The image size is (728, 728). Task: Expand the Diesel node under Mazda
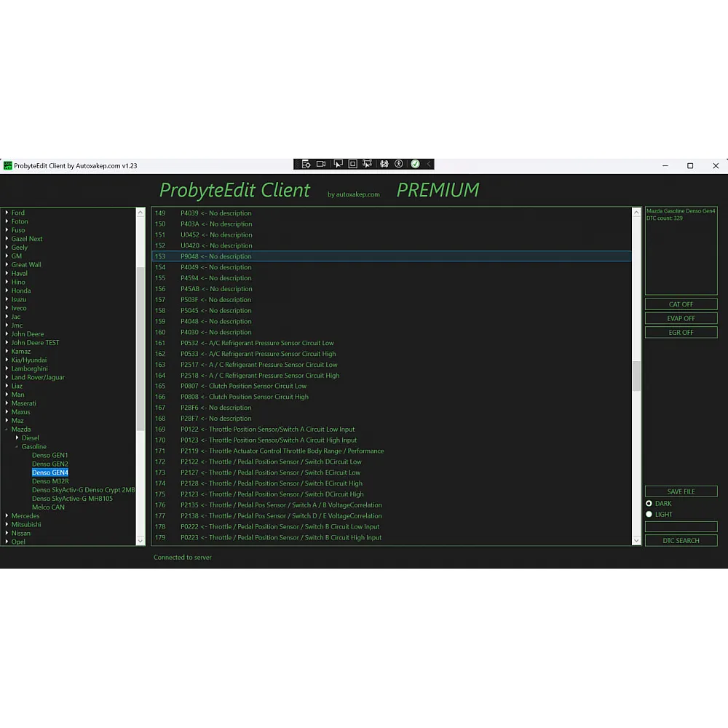17,438
